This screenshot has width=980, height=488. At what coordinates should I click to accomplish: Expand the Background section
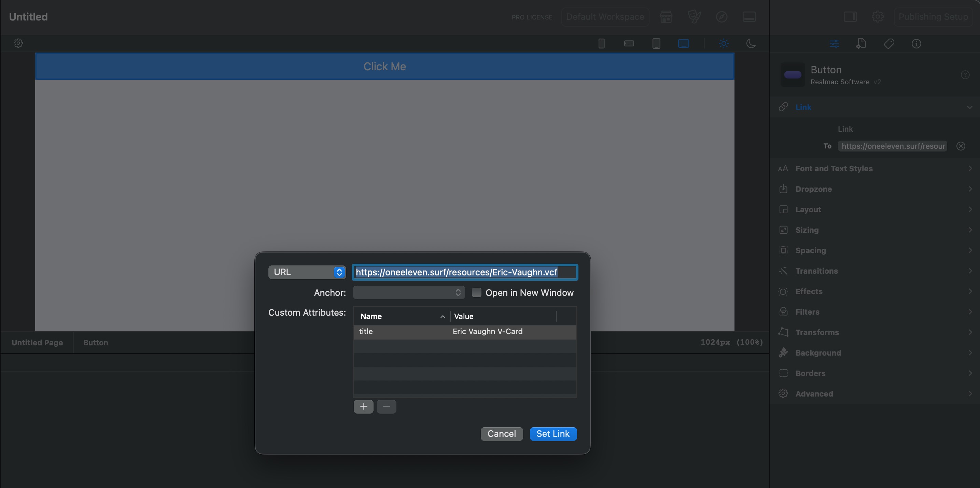point(874,353)
